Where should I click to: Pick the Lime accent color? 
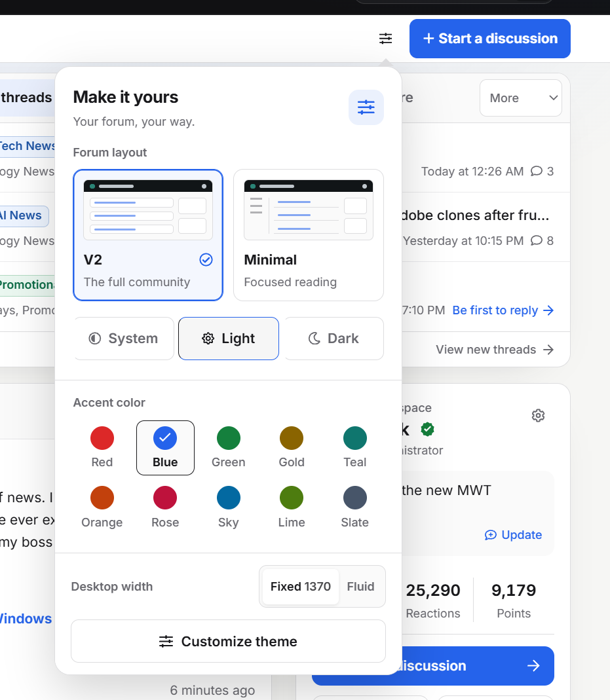coord(292,507)
